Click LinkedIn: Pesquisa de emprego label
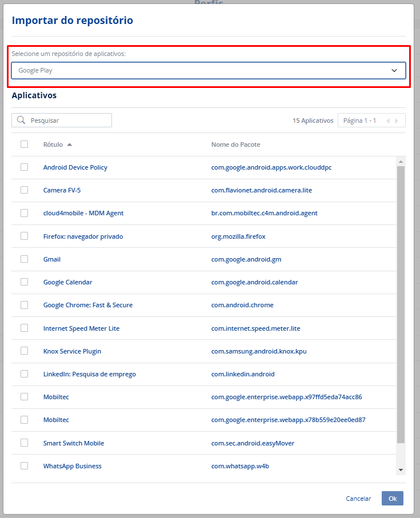The height and width of the screenshot is (518, 420). tap(90, 374)
